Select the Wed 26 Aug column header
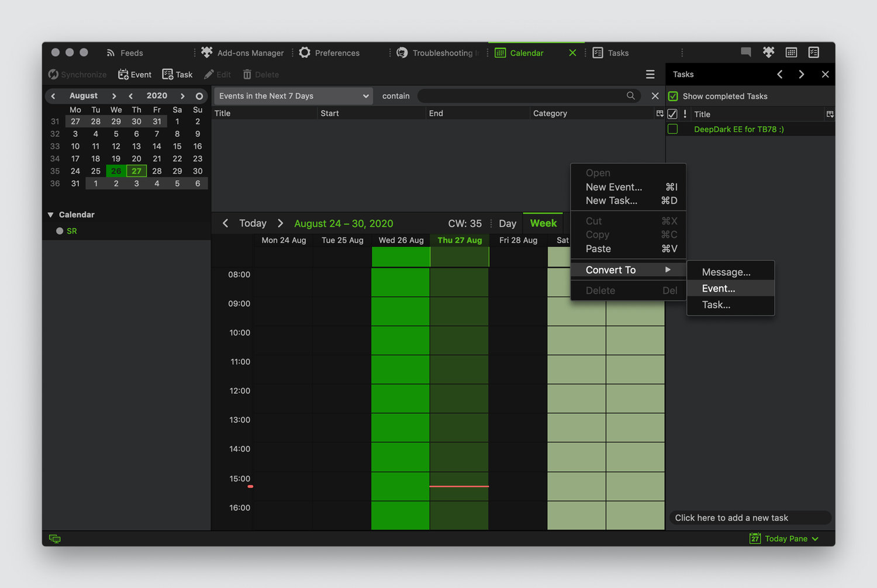Screen dimensions: 877x588 pos(401,240)
